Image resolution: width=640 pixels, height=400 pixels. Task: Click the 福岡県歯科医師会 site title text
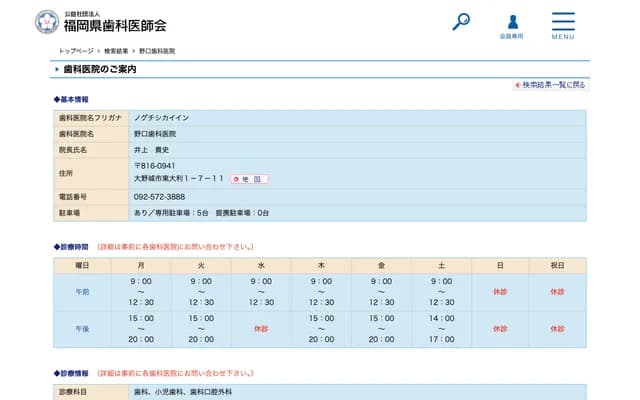click(115, 25)
